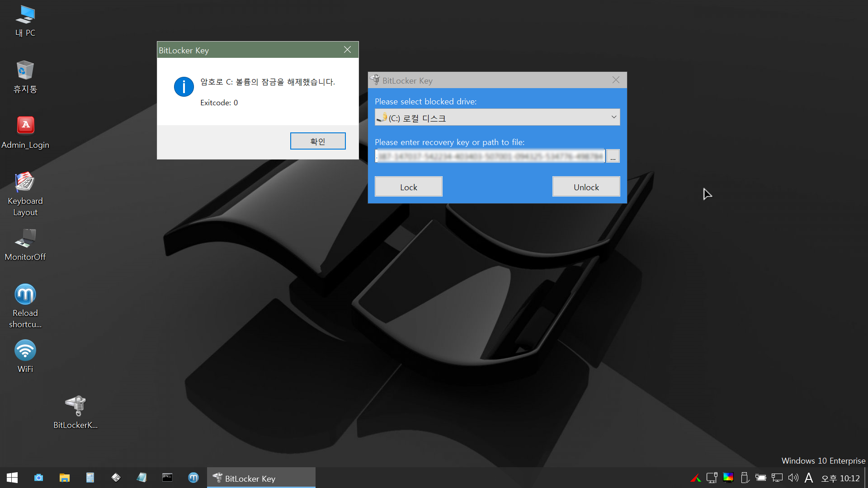
Task: Select the BitLocker Key taskbar item
Action: click(x=261, y=478)
